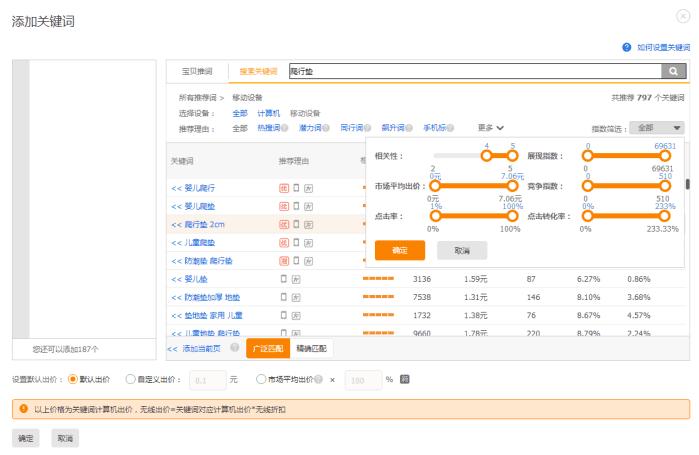Select the 自定义出价 radio button
This screenshot has width=699, height=455.
click(x=130, y=380)
